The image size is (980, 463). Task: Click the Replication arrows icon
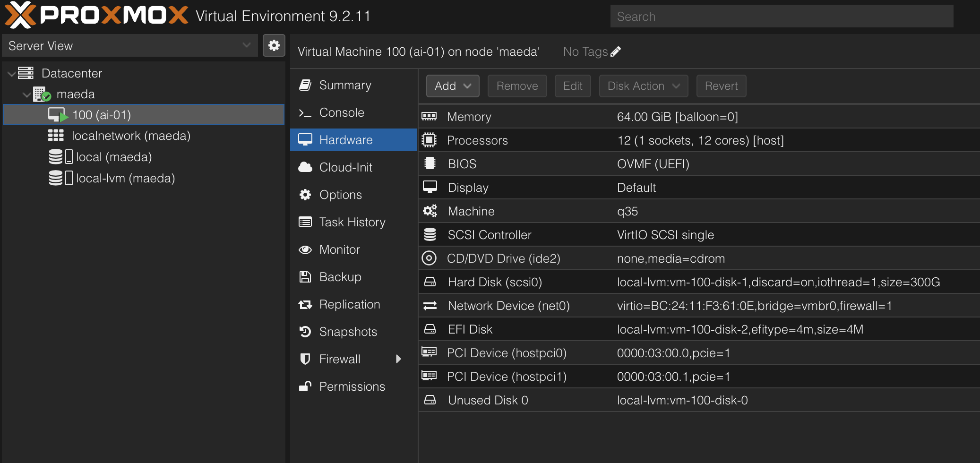[305, 304]
